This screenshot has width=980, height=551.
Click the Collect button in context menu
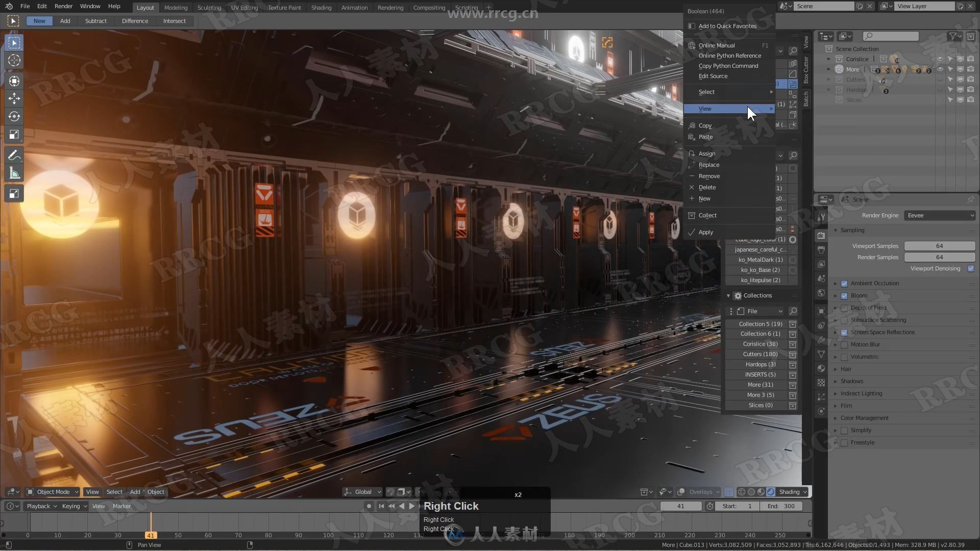coord(707,215)
